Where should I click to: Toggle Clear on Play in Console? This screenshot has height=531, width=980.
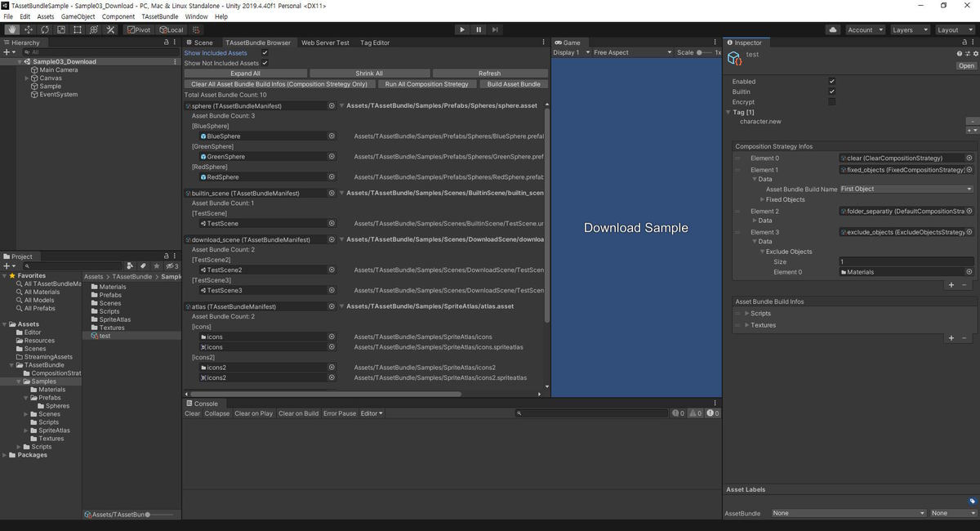[254, 413]
